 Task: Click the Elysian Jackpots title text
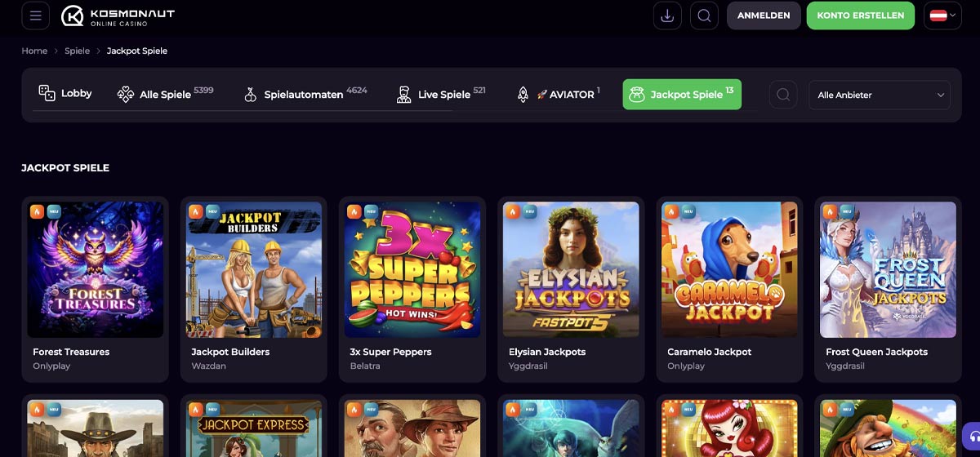pos(547,352)
